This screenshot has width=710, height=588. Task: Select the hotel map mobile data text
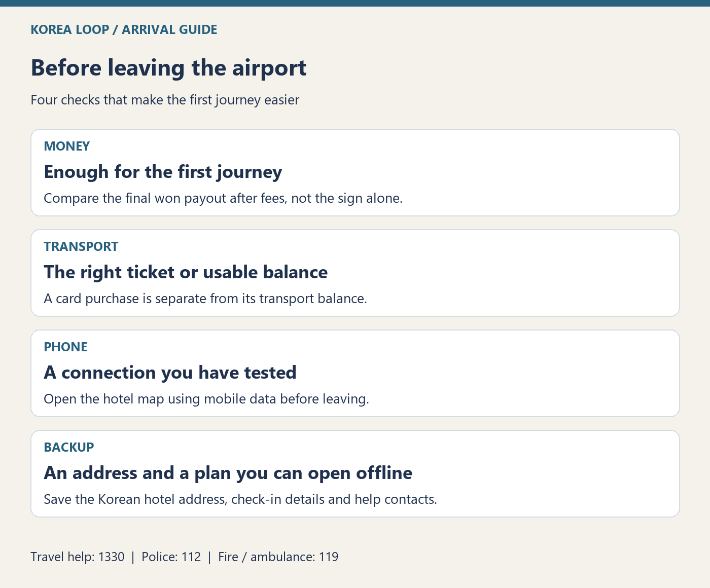click(x=206, y=399)
